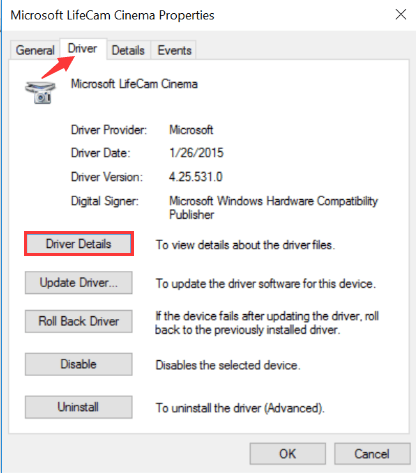Click the Driver Version value 4.25.531.0

(x=196, y=177)
